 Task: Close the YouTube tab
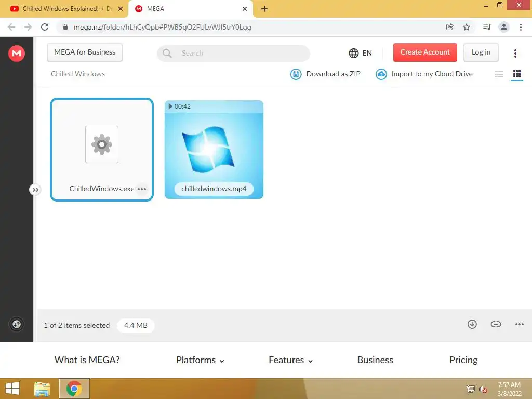point(121,9)
